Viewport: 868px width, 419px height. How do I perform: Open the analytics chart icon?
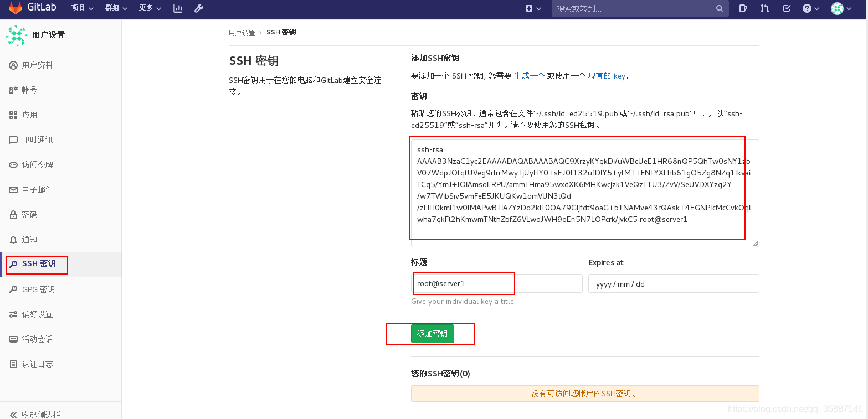coord(178,8)
